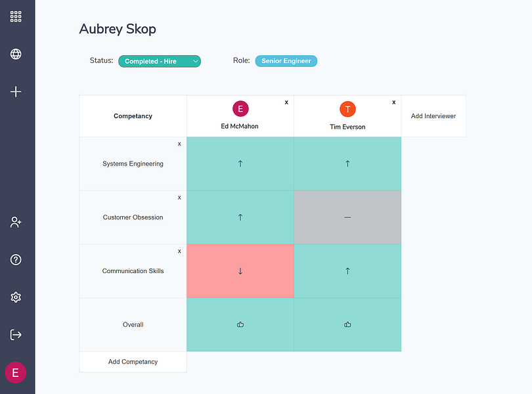The image size is (532, 394).
Task: Toggle Ed McMahon's Overall thumbs up rating
Action: pos(240,324)
